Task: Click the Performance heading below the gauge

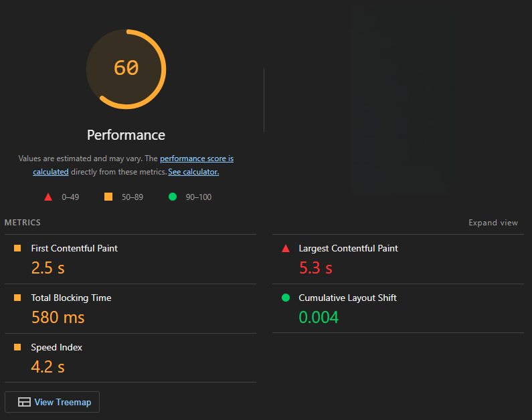Action: pyautogui.click(x=126, y=135)
